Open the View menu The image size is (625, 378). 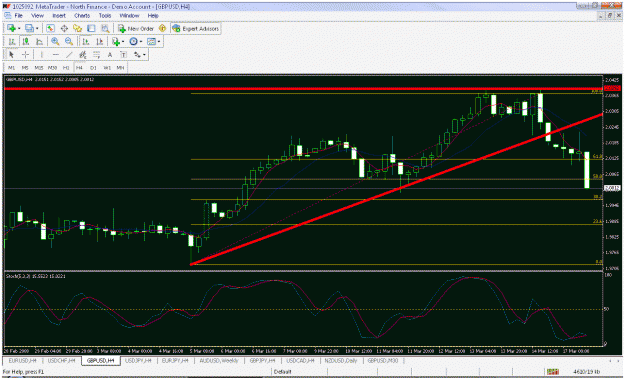37,16
